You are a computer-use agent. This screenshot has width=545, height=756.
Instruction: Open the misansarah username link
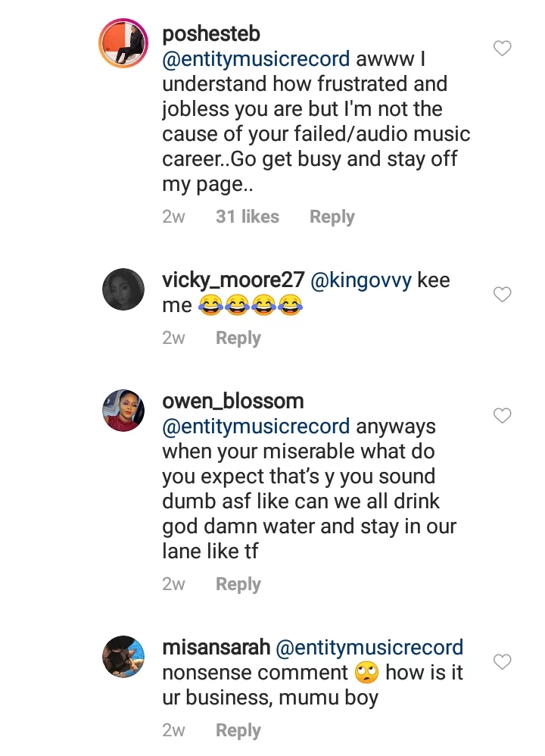pos(216,648)
